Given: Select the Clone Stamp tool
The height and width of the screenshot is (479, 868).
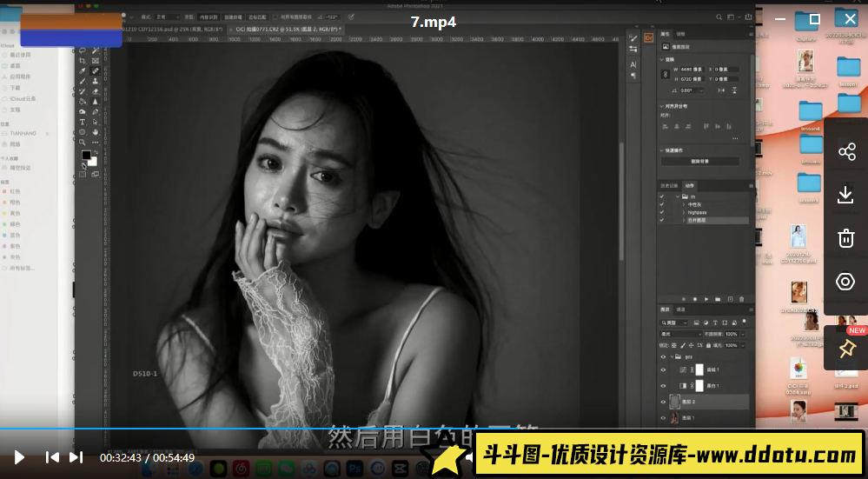Looking at the screenshot, I should 96,81.
